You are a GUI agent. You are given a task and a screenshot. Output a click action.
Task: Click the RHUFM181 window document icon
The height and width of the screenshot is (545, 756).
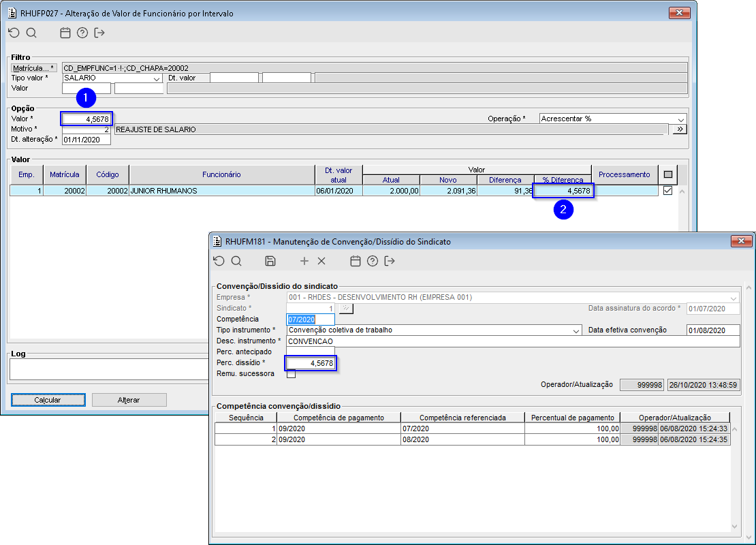pyautogui.click(x=217, y=241)
